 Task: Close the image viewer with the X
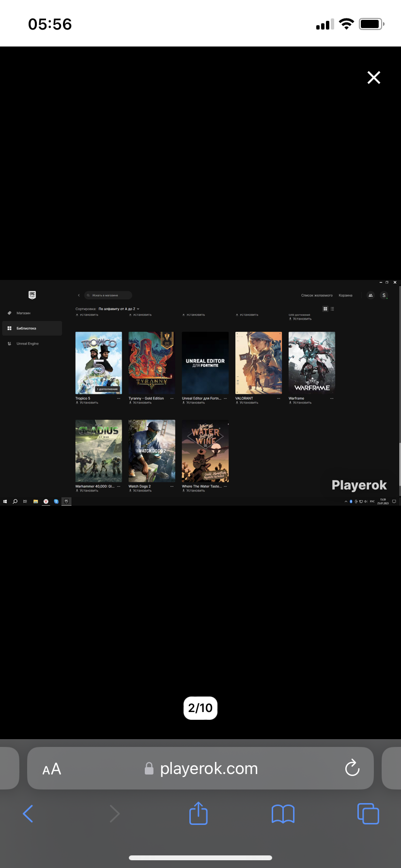(373, 77)
